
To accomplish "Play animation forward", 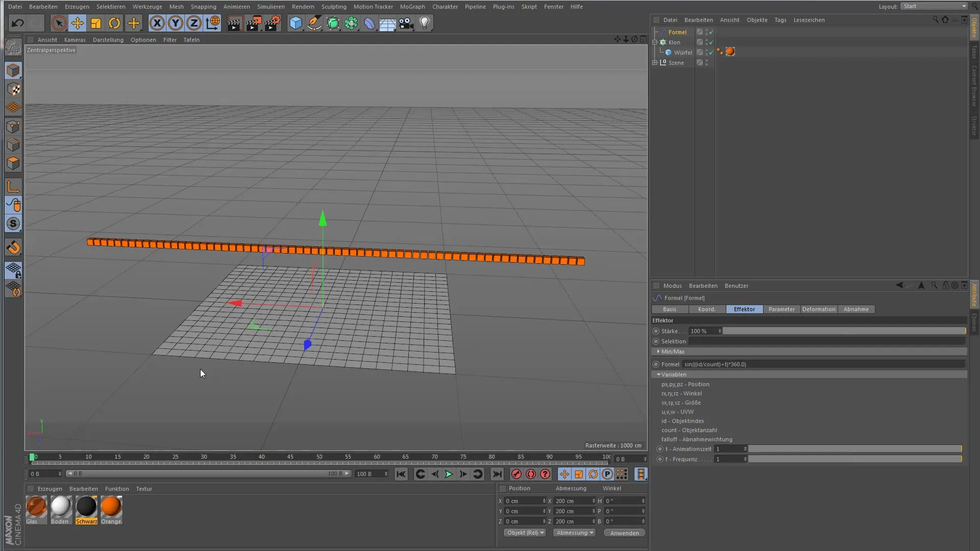I will (449, 474).
